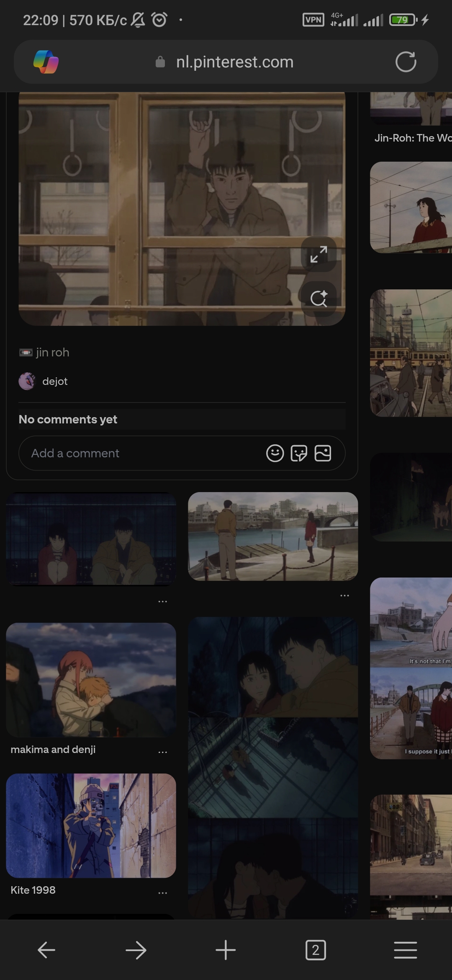Screen dimensions: 452x980
Task: Open options for Kite 1998 pin
Action: point(163,893)
